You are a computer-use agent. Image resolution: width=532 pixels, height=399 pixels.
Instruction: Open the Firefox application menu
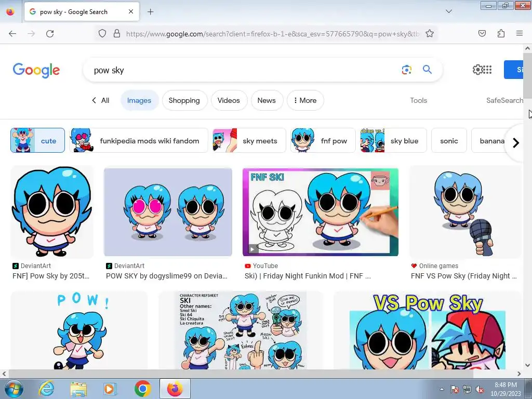click(519, 33)
